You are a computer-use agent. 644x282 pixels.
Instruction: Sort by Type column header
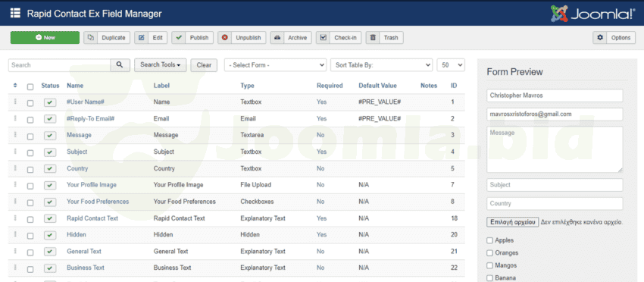[x=247, y=86]
